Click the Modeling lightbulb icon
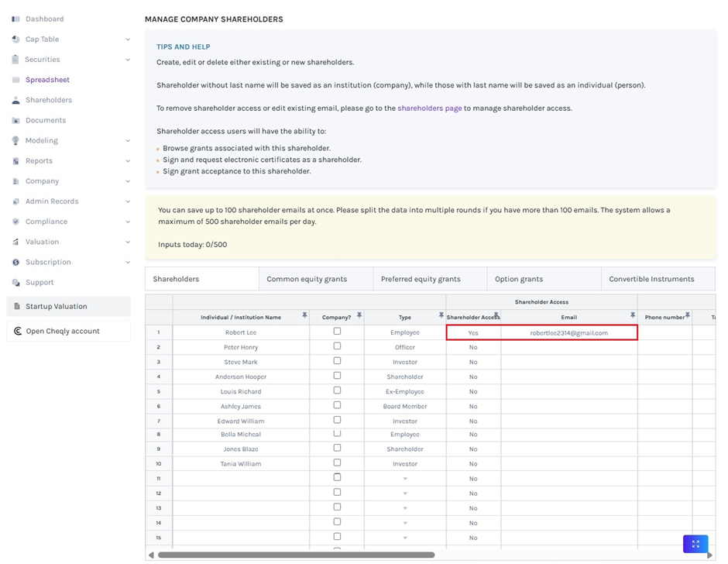The image size is (728, 564). 16,141
